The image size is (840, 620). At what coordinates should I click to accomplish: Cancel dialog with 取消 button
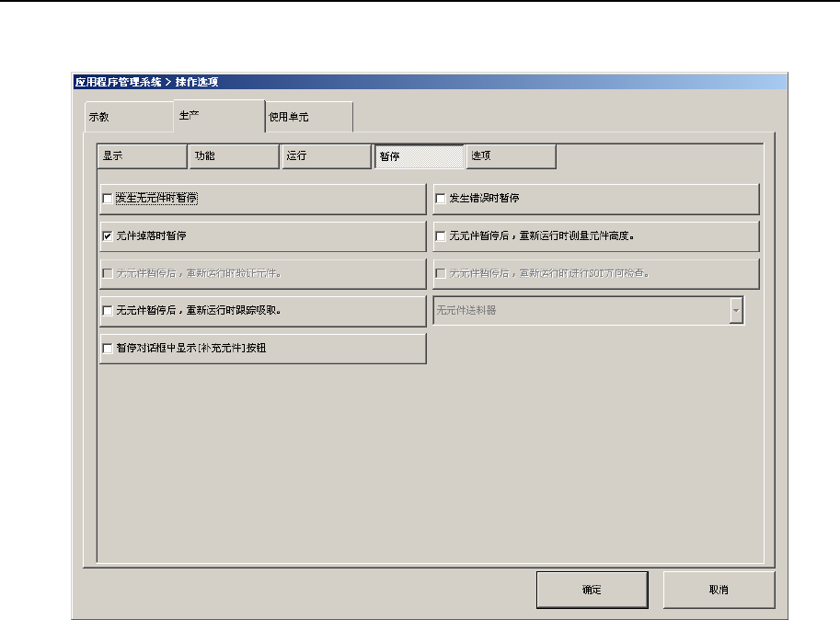click(719, 590)
